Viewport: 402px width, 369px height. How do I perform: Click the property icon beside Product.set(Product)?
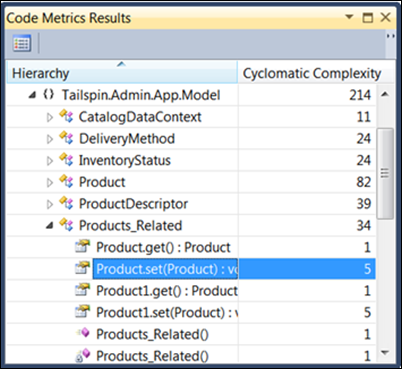(x=82, y=268)
